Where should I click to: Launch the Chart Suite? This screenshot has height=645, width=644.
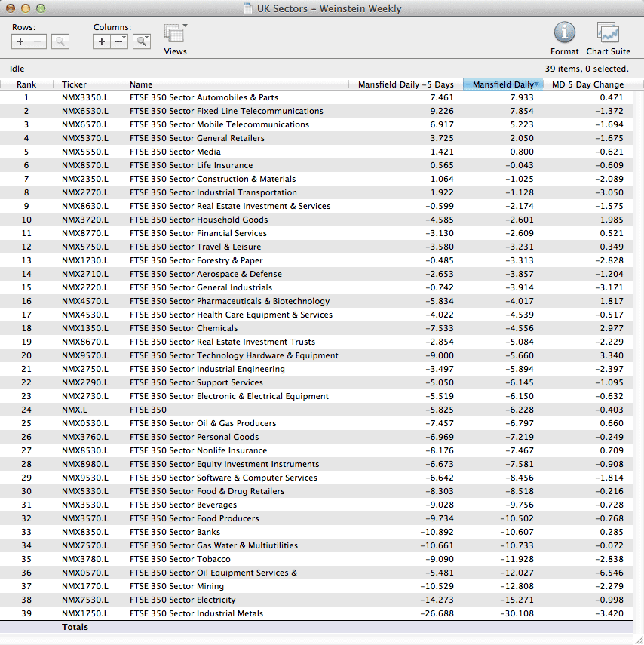click(x=608, y=33)
